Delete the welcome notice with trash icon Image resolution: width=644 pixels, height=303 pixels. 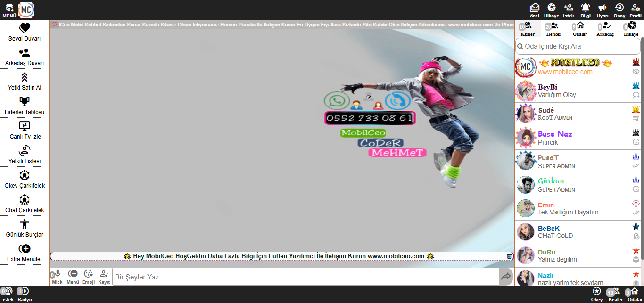509,256
